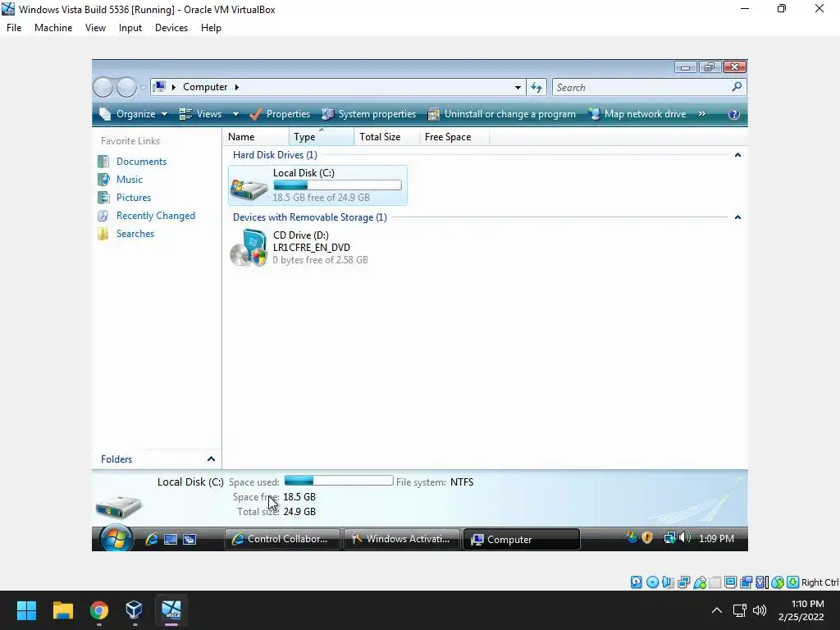Expand the Folders pane

click(x=211, y=459)
